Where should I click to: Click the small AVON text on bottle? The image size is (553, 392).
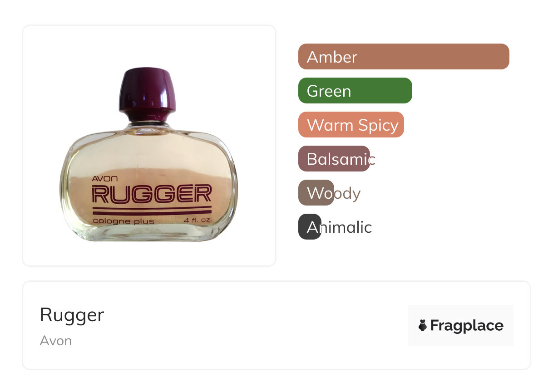(x=104, y=179)
